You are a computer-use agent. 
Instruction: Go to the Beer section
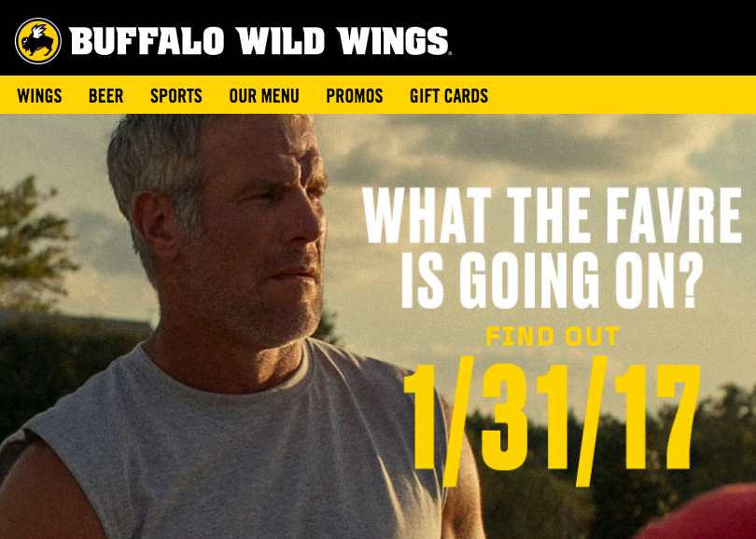106,96
